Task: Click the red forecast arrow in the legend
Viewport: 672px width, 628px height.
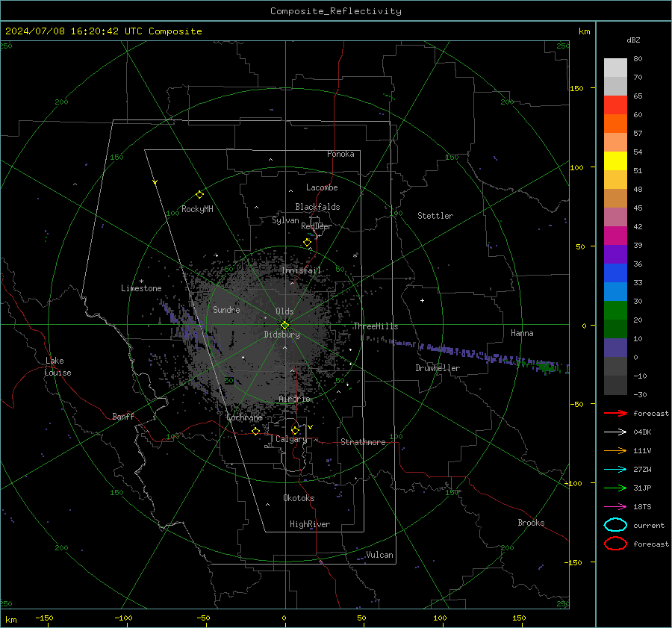Action: (615, 413)
